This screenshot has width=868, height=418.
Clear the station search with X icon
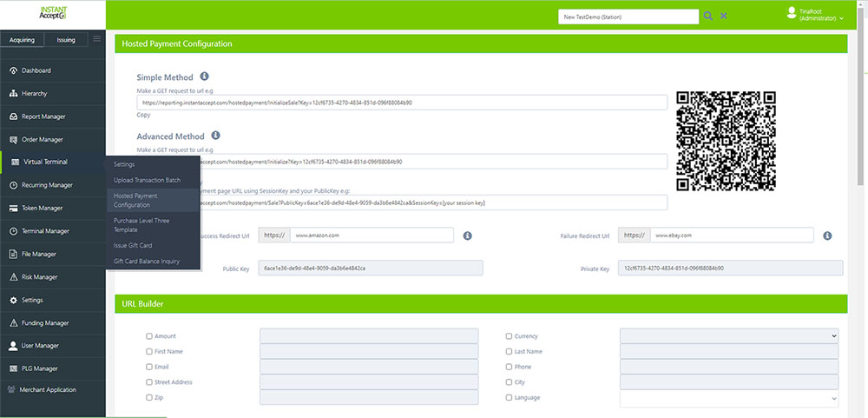pos(724,17)
